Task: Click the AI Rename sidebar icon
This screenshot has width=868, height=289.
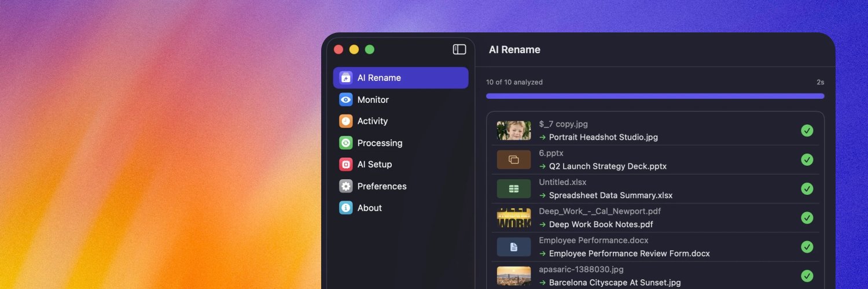Action: coord(346,77)
